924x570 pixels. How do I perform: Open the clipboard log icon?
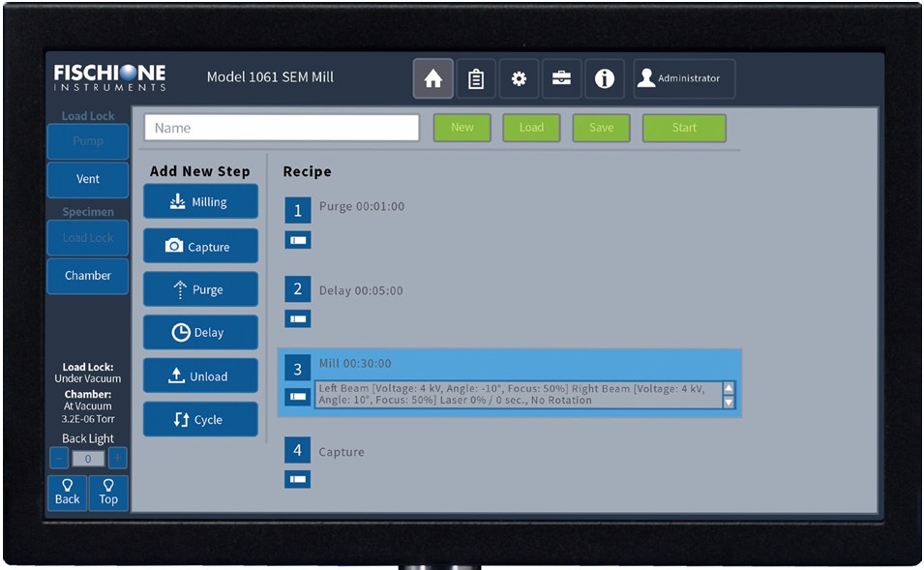pyautogui.click(x=476, y=79)
